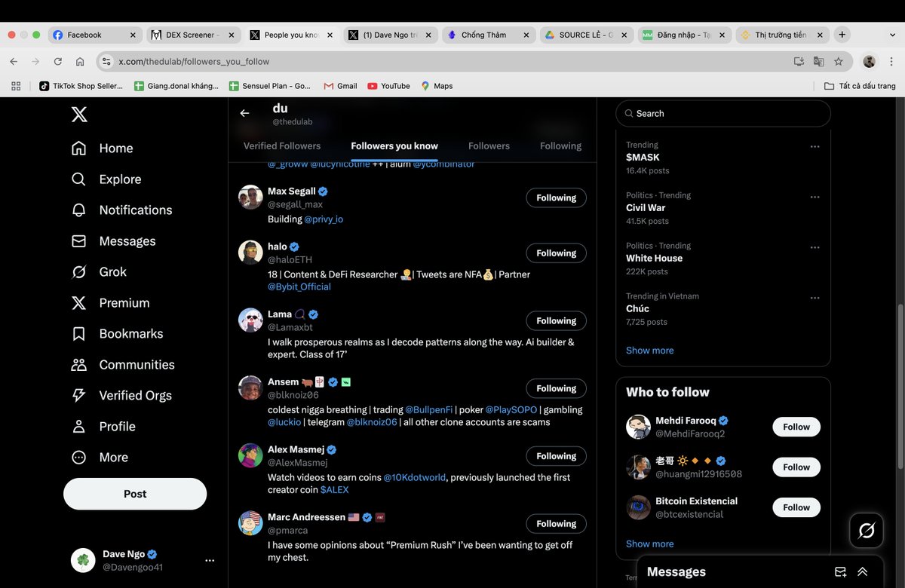
Task: Open the @10Kdotworld mention link
Action: pyautogui.click(x=415, y=478)
